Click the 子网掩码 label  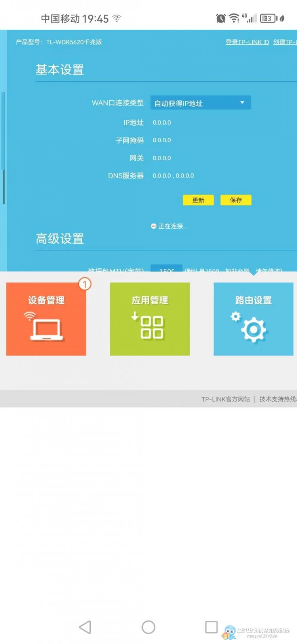click(x=129, y=140)
